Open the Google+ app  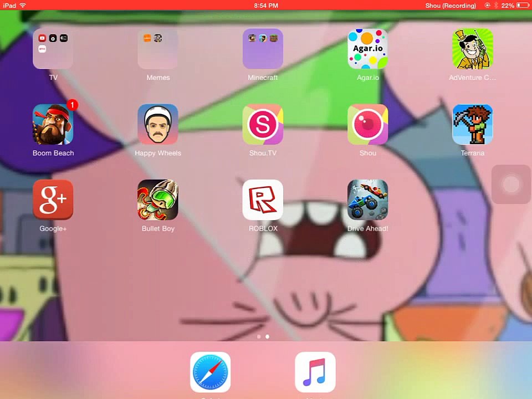click(53, 200)
